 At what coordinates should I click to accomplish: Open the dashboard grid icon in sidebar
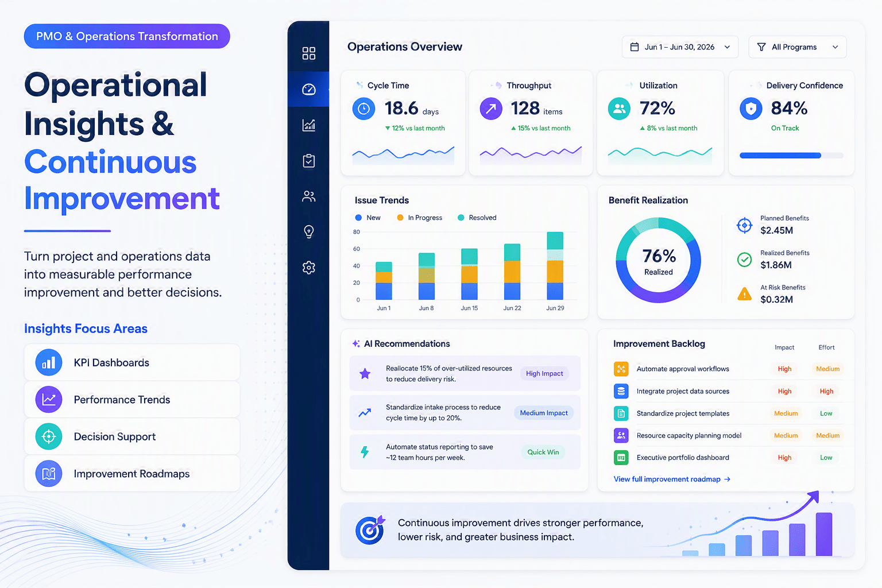pyautogui.click(x=309, y=53)
